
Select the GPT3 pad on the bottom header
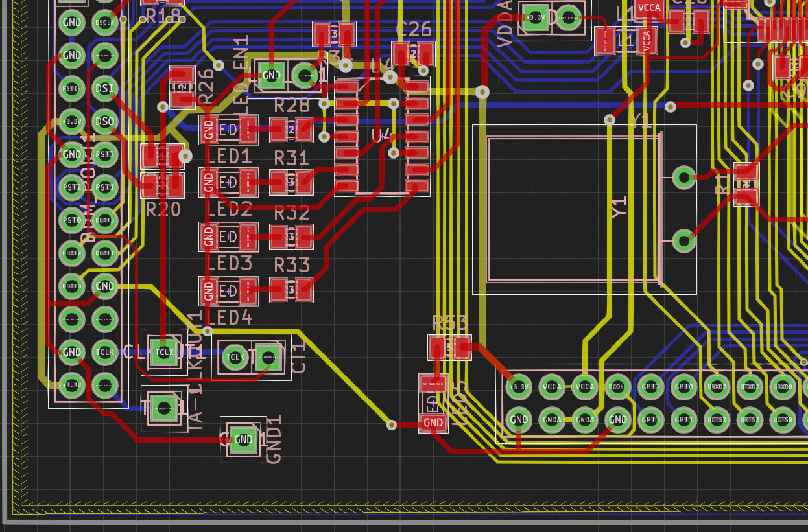(x=650, y=420)
